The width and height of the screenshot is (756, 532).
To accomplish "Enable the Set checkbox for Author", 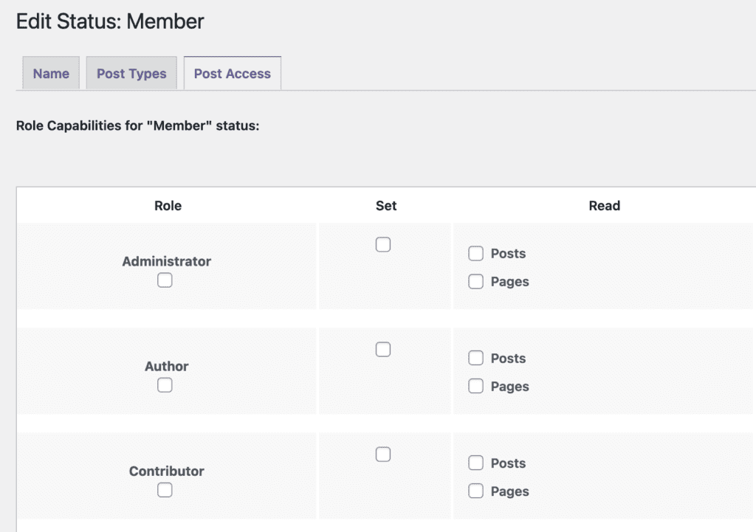I will pyautogui.click(x=382, y=349).
